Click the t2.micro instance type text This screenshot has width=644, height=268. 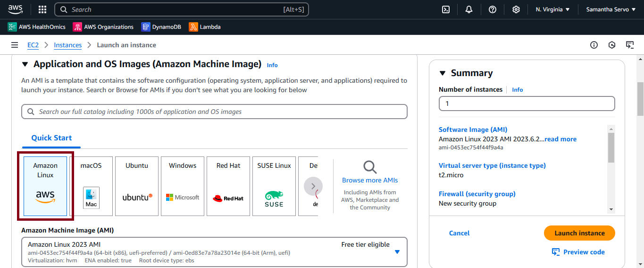pos(451,175)
